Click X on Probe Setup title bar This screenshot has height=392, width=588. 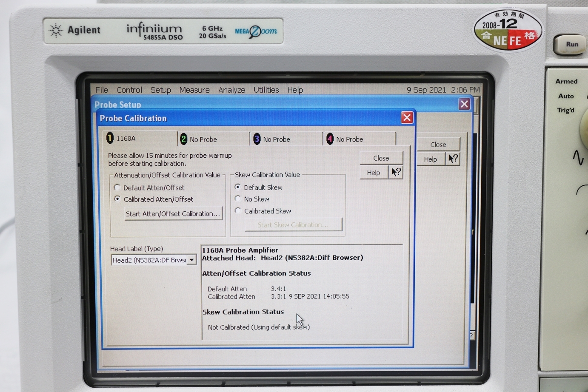click(464, 104)
